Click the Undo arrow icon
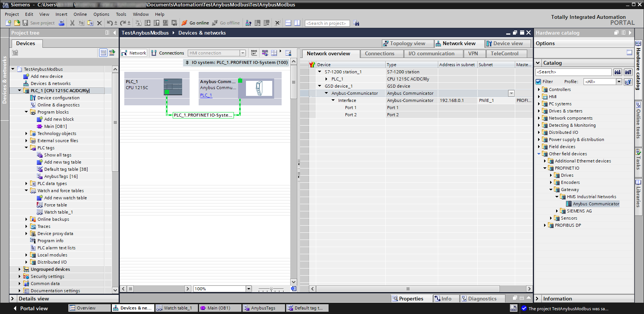 (x=109, y=23)
